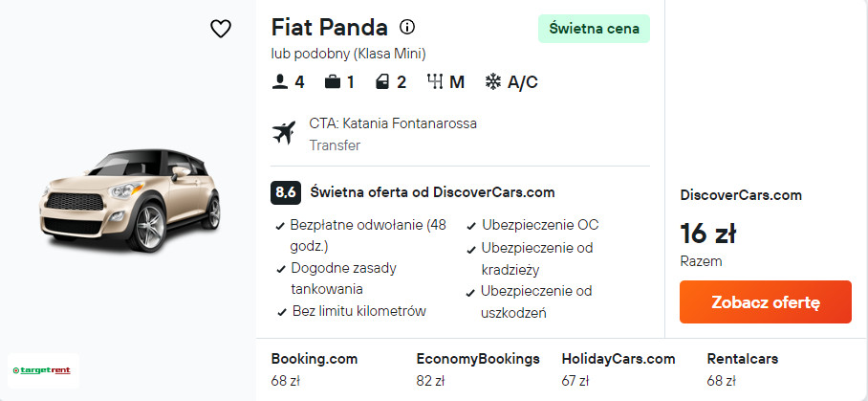Viewport: 868px width, 401px height.
Task: Select the HolidayCars.com 67 zł offer
Action: [x=618, y=368]
